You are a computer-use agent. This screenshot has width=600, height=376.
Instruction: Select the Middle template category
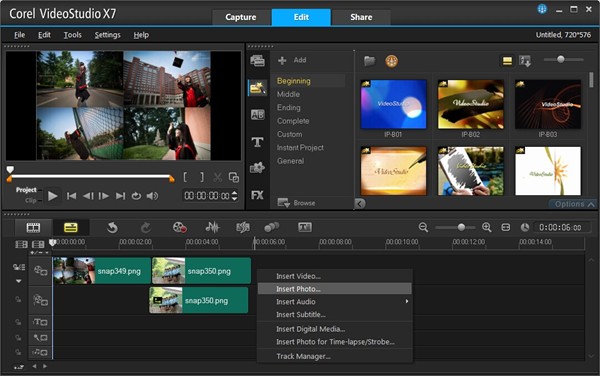pyautogui.click(x=289, y=94)
